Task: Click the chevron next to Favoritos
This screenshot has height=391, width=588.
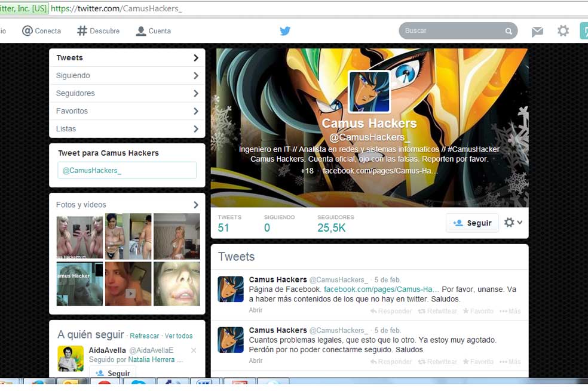Action: (196, 111)
